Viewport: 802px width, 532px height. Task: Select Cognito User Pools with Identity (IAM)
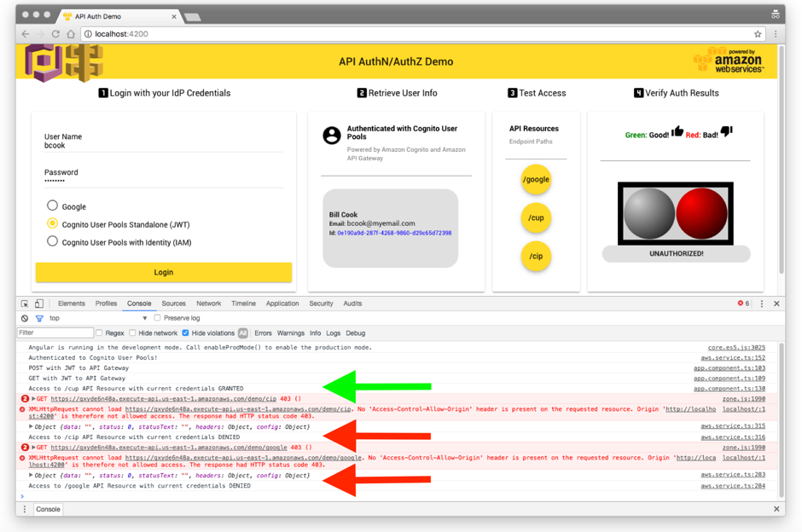(52, 241)
